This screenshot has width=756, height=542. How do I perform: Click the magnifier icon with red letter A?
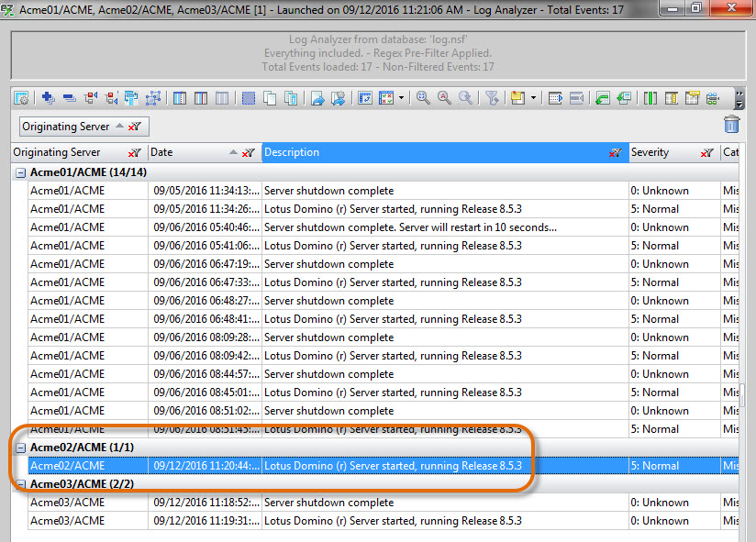(x=444, y=98)
